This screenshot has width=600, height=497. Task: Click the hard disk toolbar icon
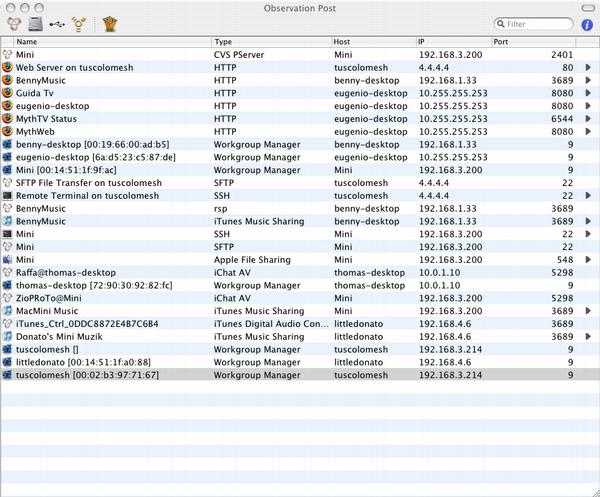coord(36,23)
